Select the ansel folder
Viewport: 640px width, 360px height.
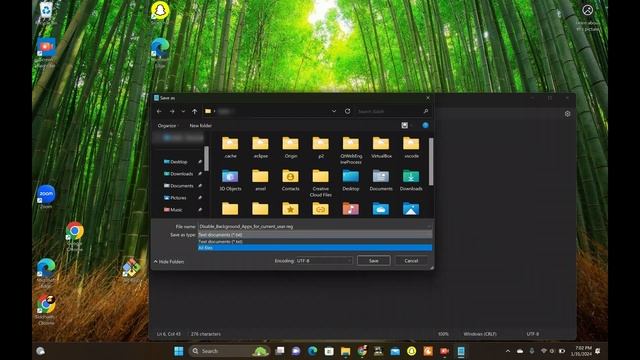tap(260, 180)
